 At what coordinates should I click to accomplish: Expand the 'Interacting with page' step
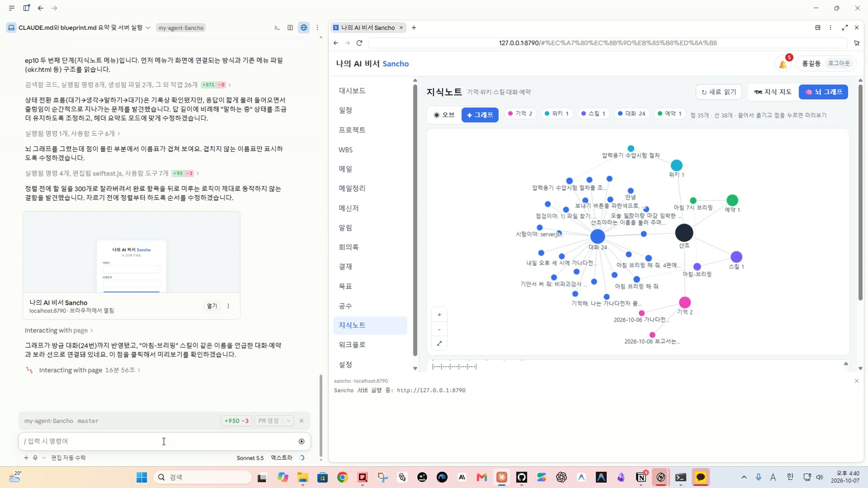tap(59, 330)
